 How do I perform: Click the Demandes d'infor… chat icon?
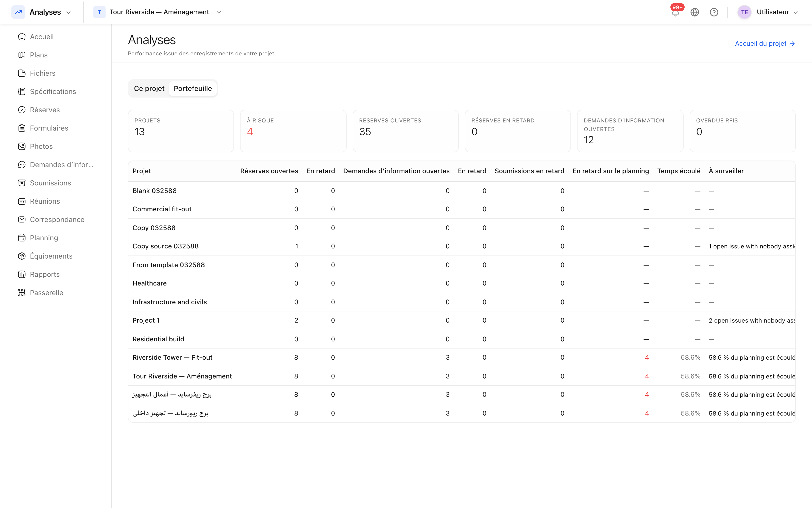tap(22, 165)
